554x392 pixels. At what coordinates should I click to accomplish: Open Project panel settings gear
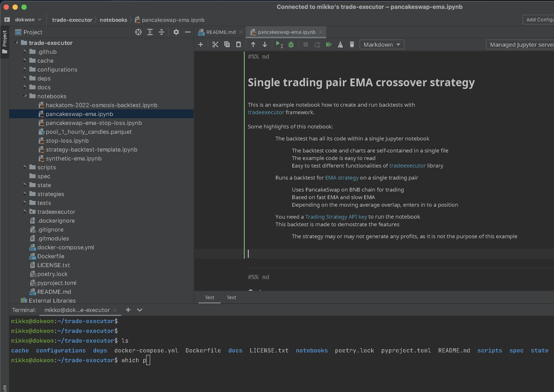(x=176, y=32)
